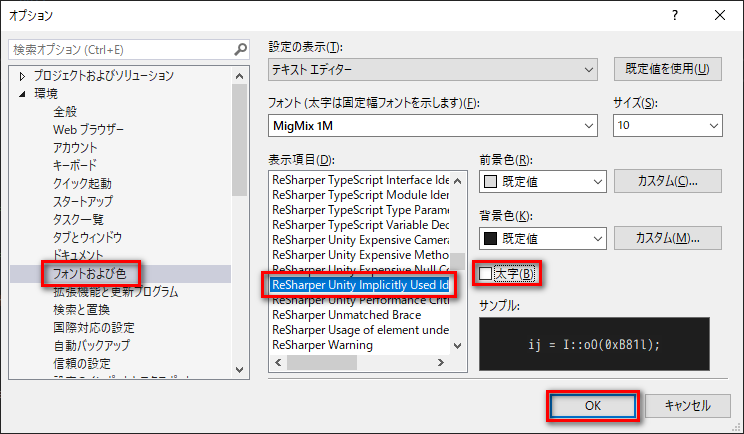
Task: Open the help question mark button
Action: click(x=675, y=15)
